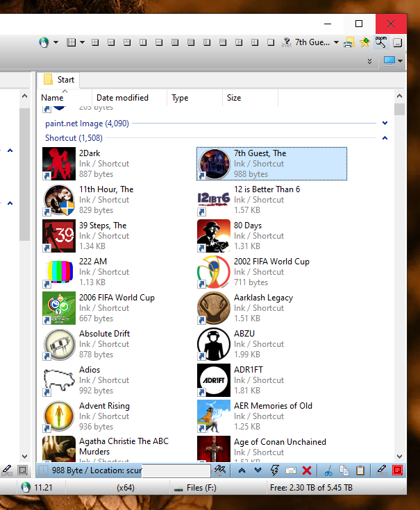Select the Aarklash Legacy shortcut
This screenshot has width=420, height=510.
pyautogui.click(x=263, y=307)
